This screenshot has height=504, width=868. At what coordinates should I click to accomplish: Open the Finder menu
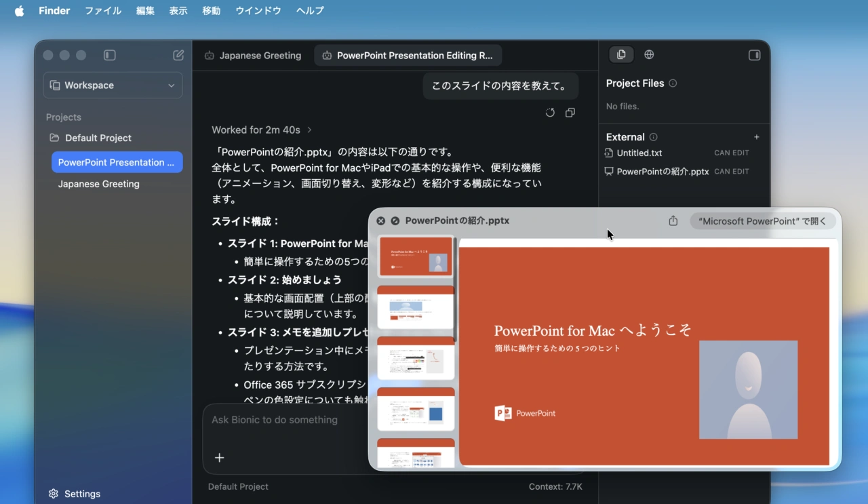pyautogui.click(x=54, y=11)
